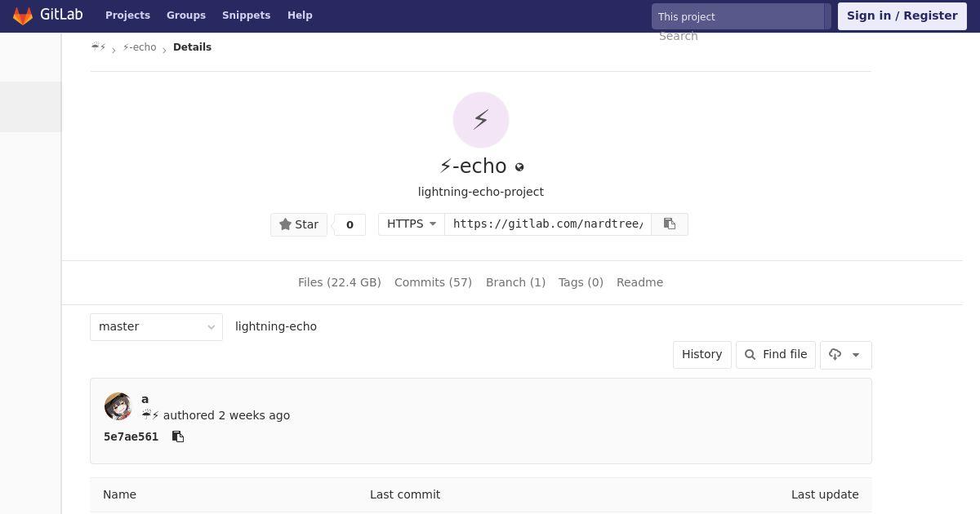Open the download source code cloud icon
The width and height of the screenshot is (980, 514).
point(835,354)
